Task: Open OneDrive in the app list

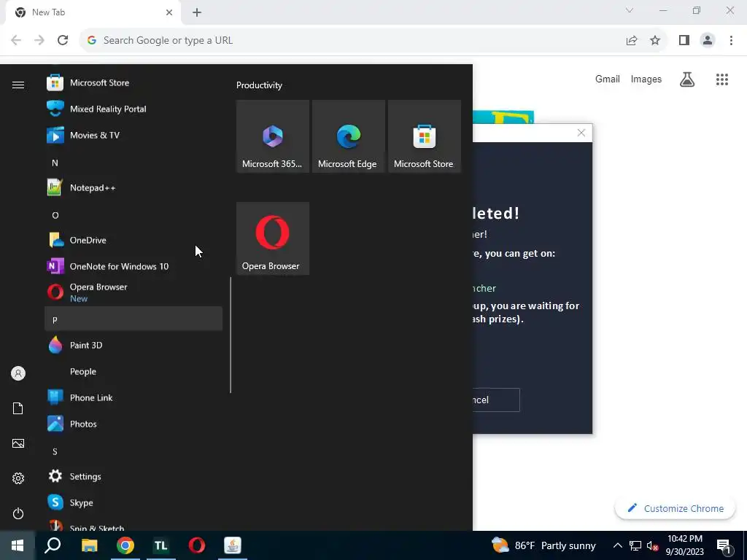Action: pyautogui.click(x=133, y=240)
